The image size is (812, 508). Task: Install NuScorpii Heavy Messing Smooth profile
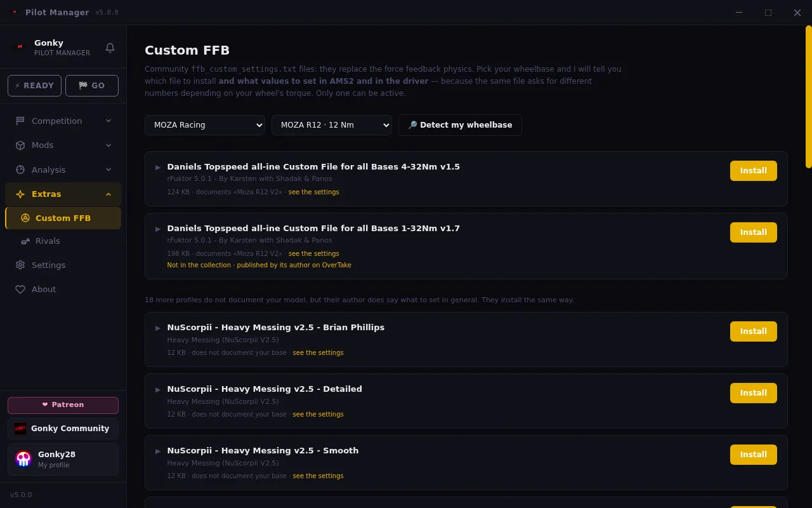[754, 455]
